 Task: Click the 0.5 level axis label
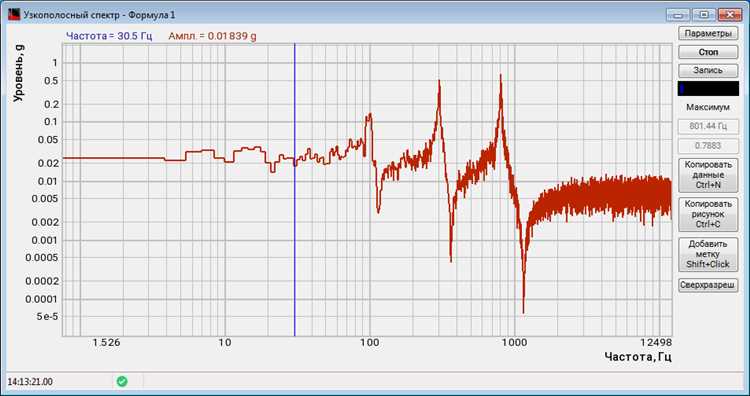[x=51, y=80]
